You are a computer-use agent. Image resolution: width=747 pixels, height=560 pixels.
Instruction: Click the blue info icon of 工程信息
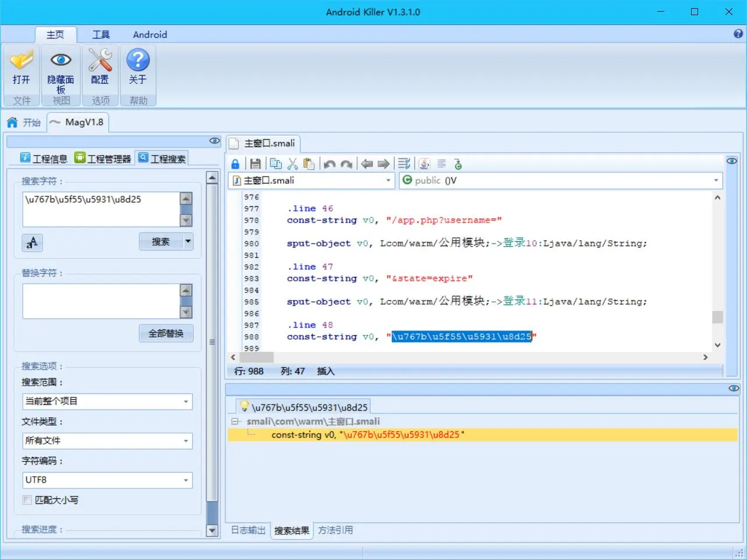tap(25, 157)
